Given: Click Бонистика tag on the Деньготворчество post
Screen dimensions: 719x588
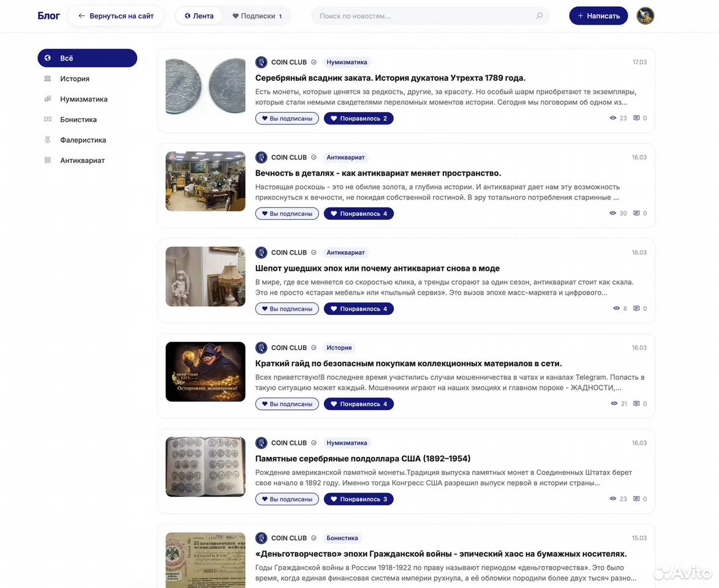Looking at the screenshot, I should [342, 538].
